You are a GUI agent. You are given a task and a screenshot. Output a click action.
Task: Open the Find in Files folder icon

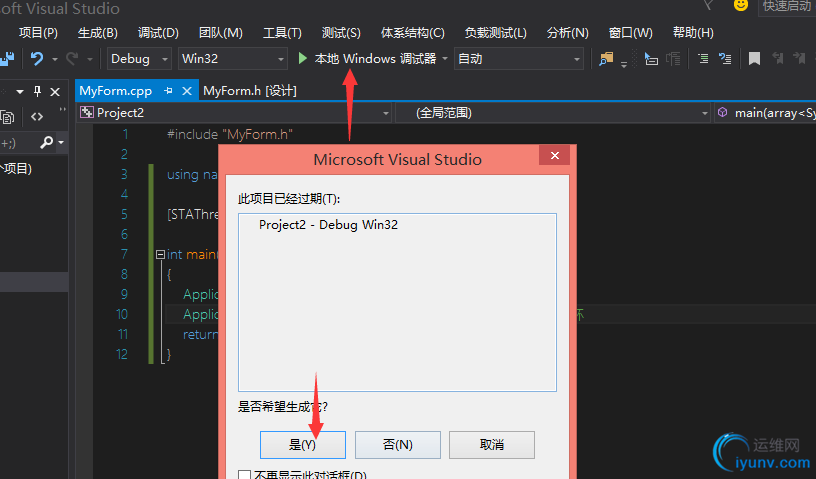(x=606, y=59)
